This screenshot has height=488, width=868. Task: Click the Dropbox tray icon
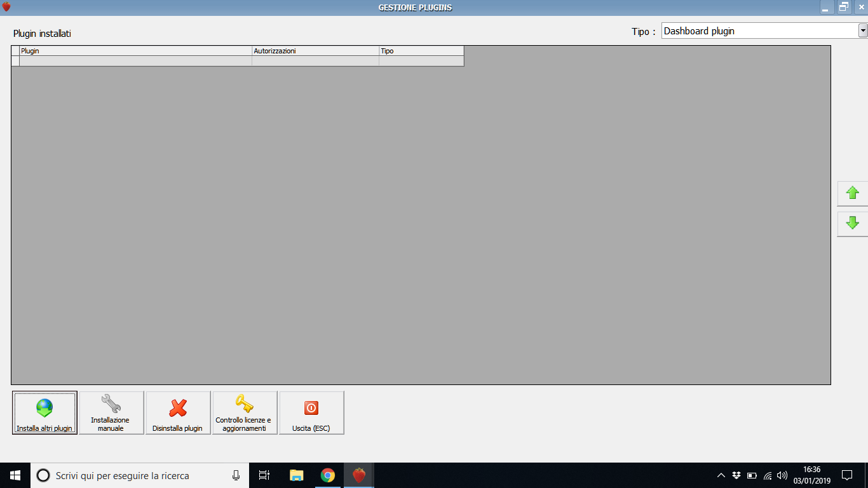pos(736,475)
